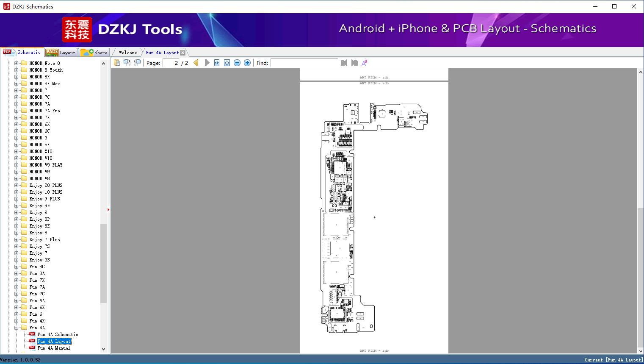Fit whole page in view icon
The height and width of the screenshot is (364, 644).
pyautogui.click(x=227, y=63)
